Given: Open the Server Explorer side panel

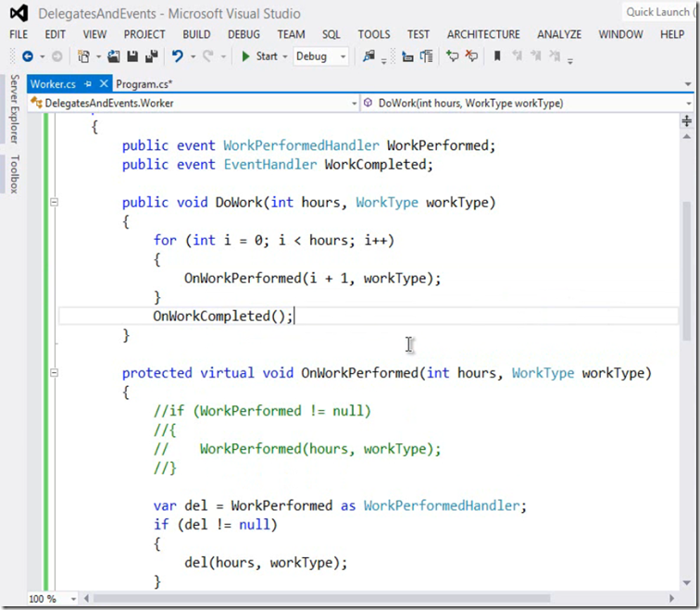Looking at the screenshot, I should (x=15, y=109).
